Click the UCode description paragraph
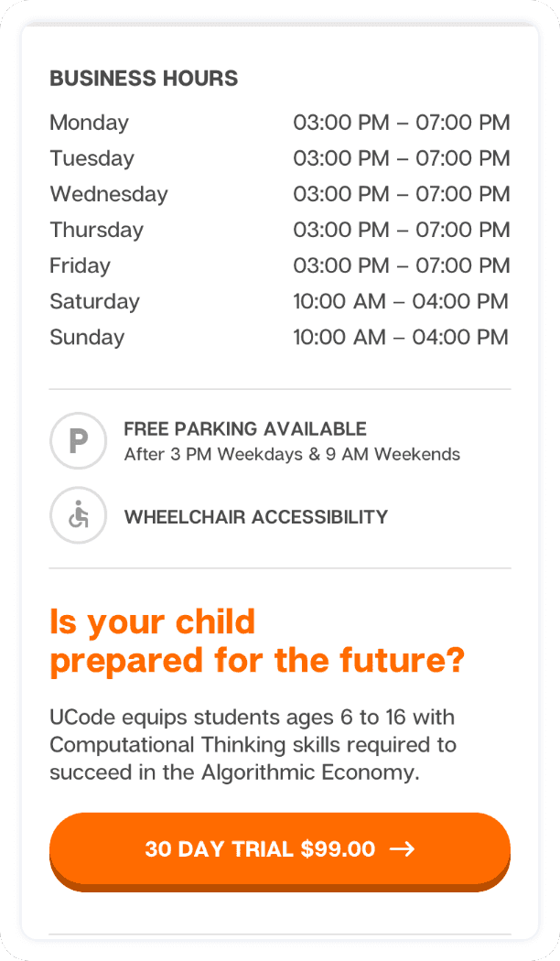Viewport: 560px width, 961px height. tap(252, 744)
